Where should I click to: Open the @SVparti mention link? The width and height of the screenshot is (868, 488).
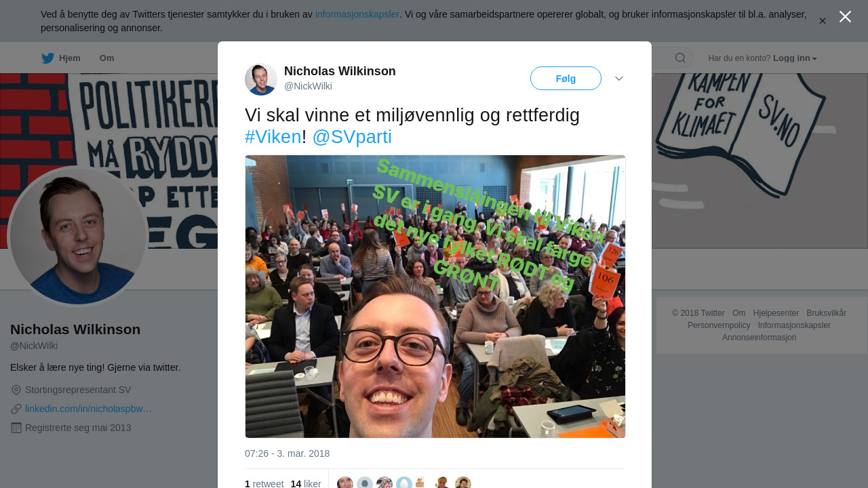pos(352,137)
